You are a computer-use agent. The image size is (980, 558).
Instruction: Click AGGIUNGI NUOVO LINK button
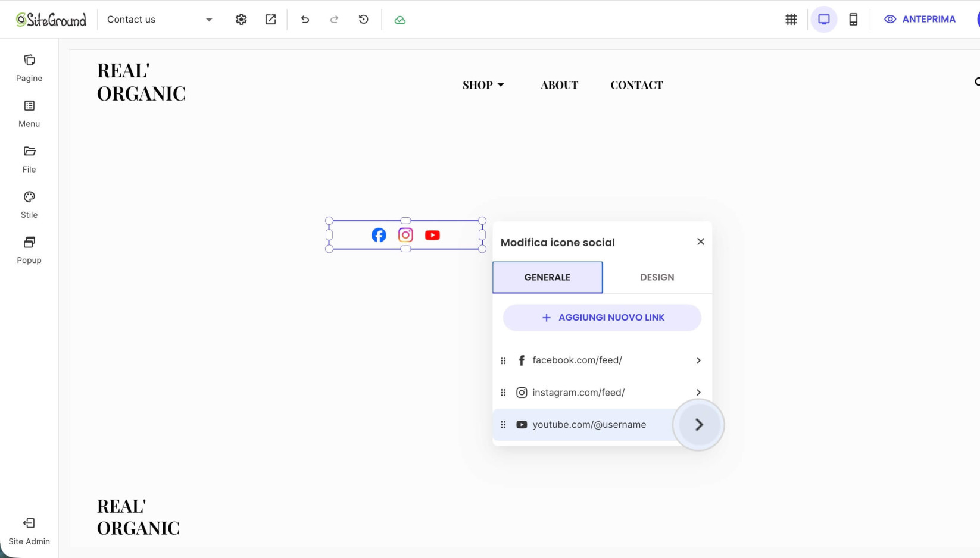602,318
